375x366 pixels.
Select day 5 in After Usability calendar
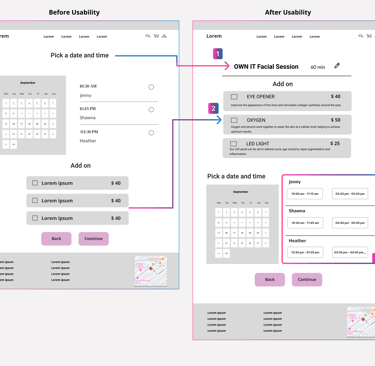click(x=250, y=212)
